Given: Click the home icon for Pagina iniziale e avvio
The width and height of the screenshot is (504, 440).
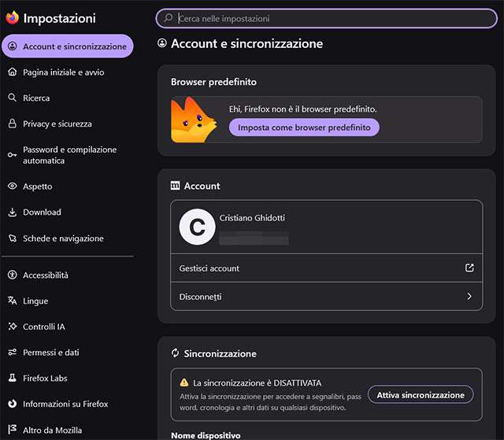Looking at the screenshot, I should click(13, 72).
